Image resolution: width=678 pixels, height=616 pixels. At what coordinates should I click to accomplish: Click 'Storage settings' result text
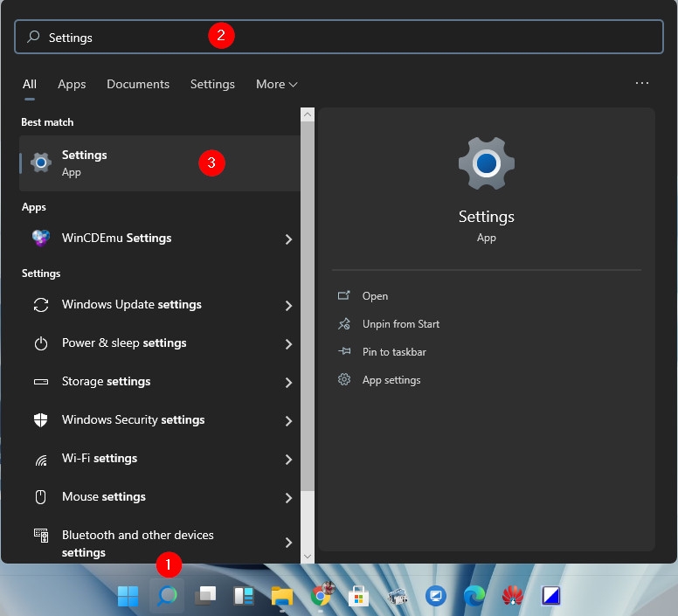click(106, 382)
